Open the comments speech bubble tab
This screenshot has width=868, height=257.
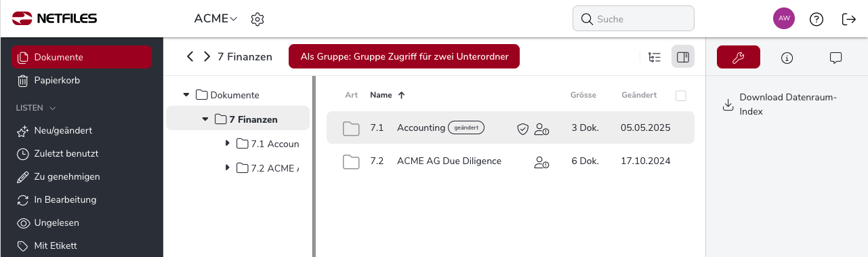point(835,58)
